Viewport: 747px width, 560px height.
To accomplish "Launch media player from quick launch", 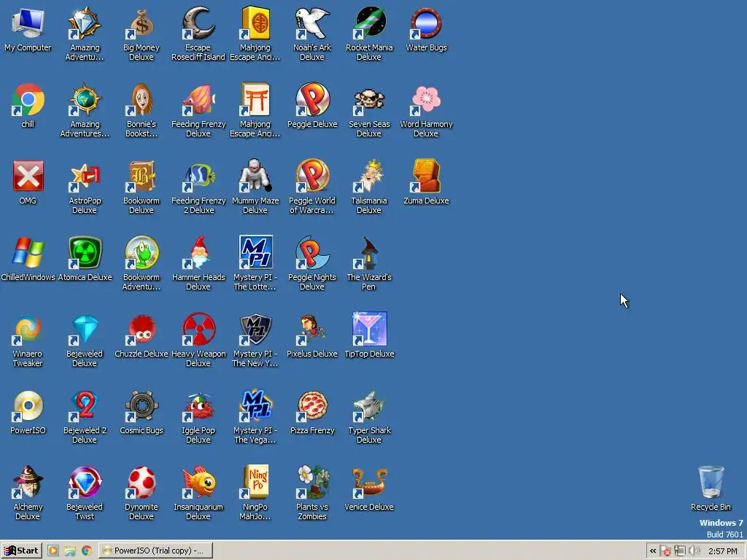I will pyautogui.click(x=53, y=551).
